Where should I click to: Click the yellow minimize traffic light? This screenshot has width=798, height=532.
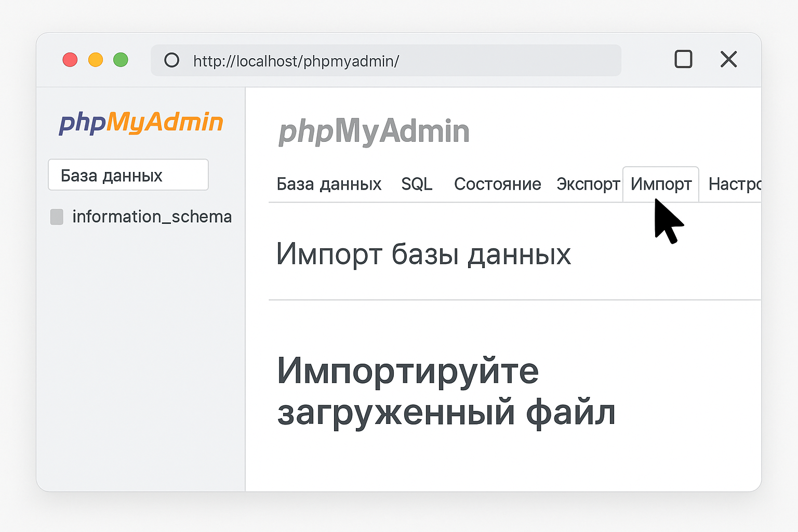[96, 60]
